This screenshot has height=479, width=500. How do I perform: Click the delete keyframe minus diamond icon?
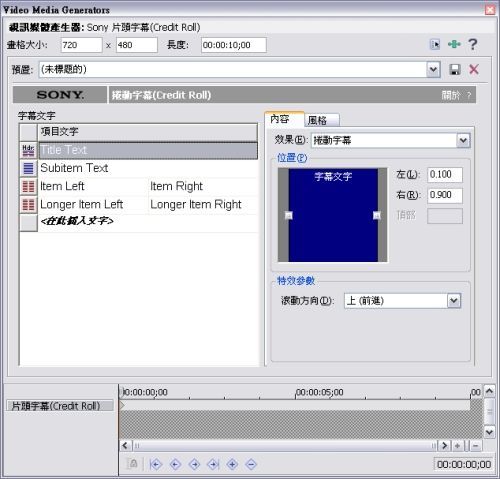251,464
